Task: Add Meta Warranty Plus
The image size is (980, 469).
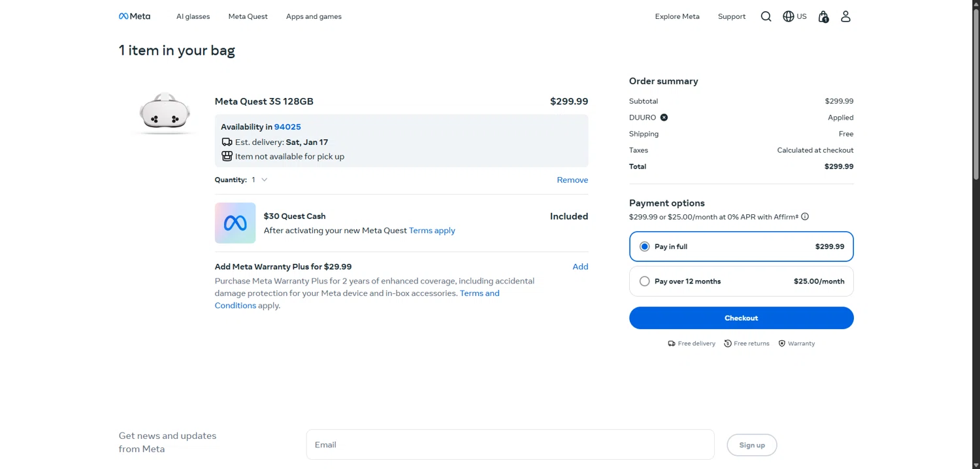Action: (580, 267)
